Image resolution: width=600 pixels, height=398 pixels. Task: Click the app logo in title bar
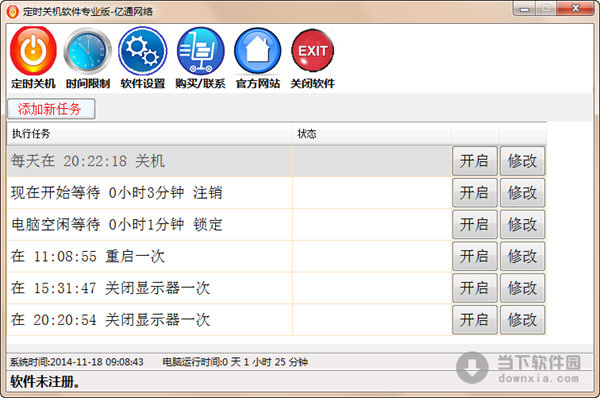coord(12,11)
